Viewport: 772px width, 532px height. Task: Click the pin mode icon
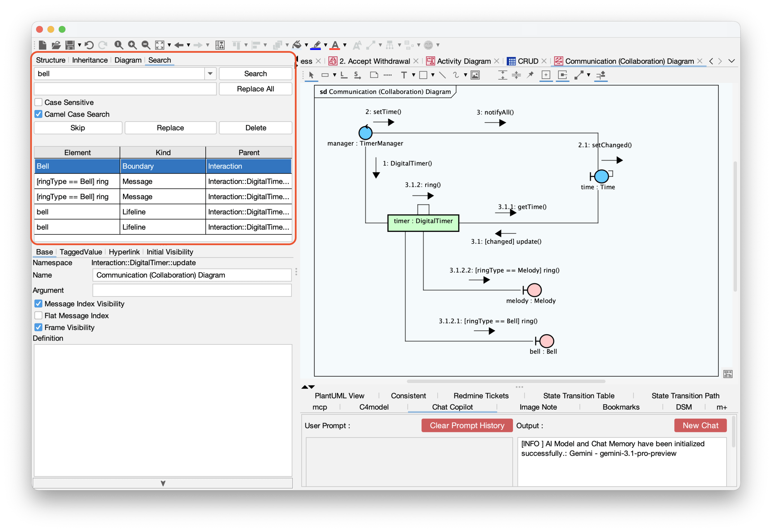click(x=530, y=75)
